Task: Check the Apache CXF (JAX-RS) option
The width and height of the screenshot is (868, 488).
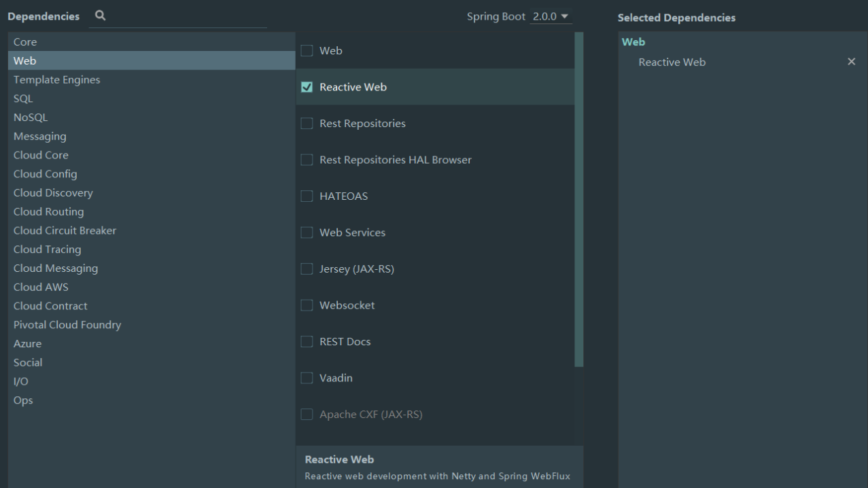Action: [x=307, y=415]
